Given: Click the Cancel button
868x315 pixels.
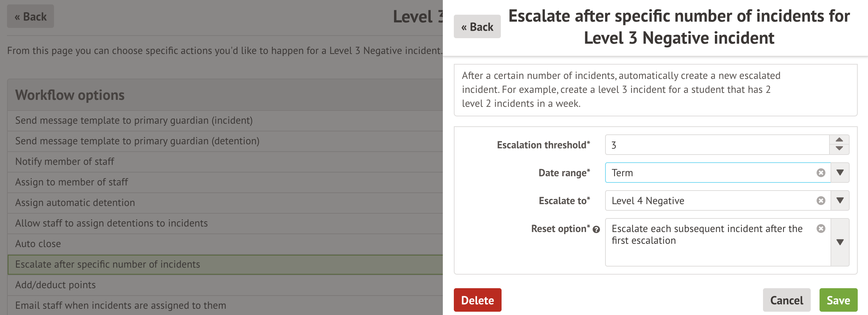Looking at the screenshot, I should 786,300.
